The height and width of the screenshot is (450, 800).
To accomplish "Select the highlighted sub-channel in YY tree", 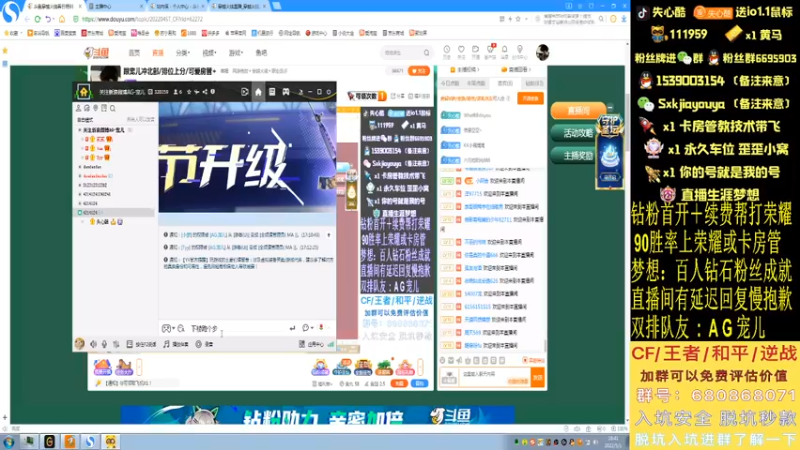I will [115, 212].
